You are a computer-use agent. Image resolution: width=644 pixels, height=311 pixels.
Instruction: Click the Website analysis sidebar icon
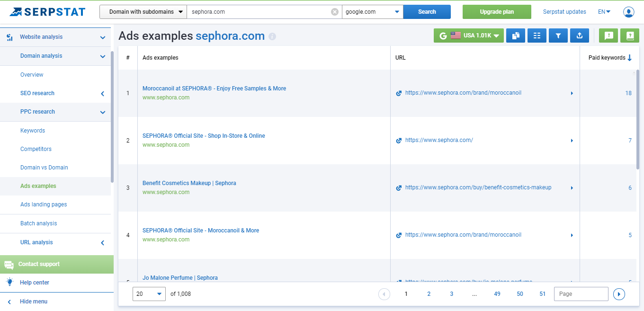click(x=9, y=37)
